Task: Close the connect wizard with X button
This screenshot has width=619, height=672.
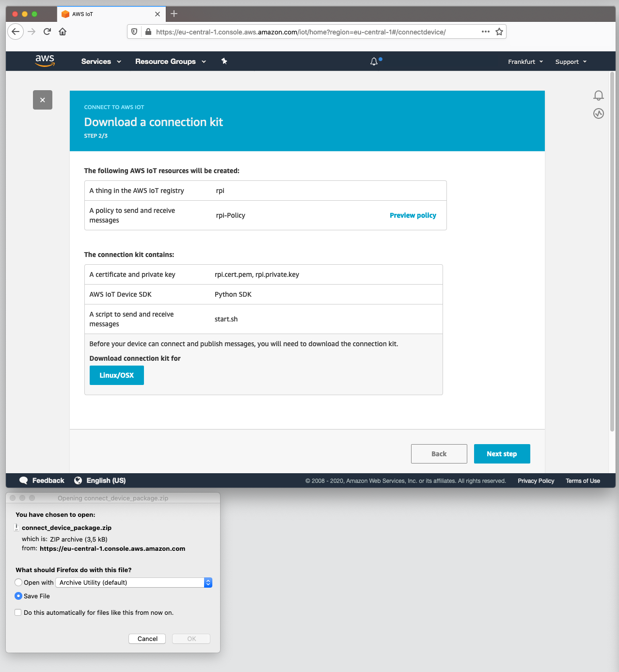Action: 43,100
